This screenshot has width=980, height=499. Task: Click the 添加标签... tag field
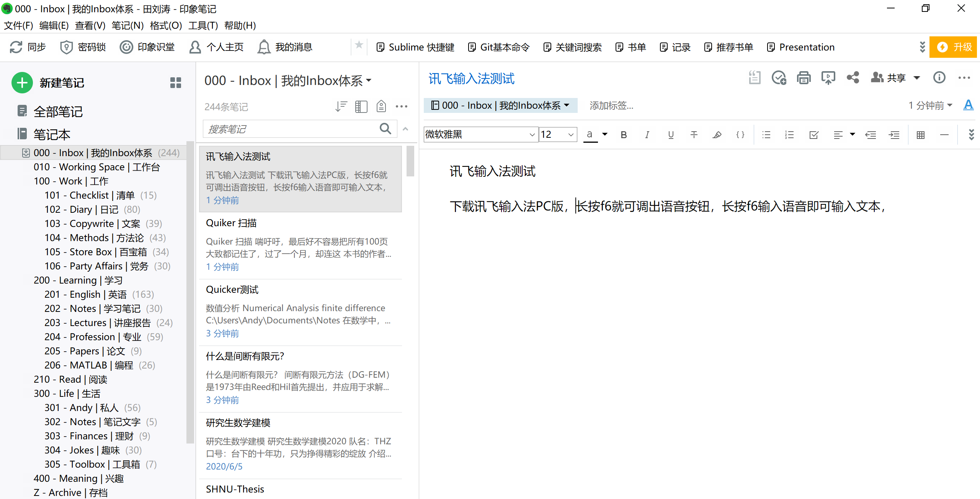pos(611,105)
